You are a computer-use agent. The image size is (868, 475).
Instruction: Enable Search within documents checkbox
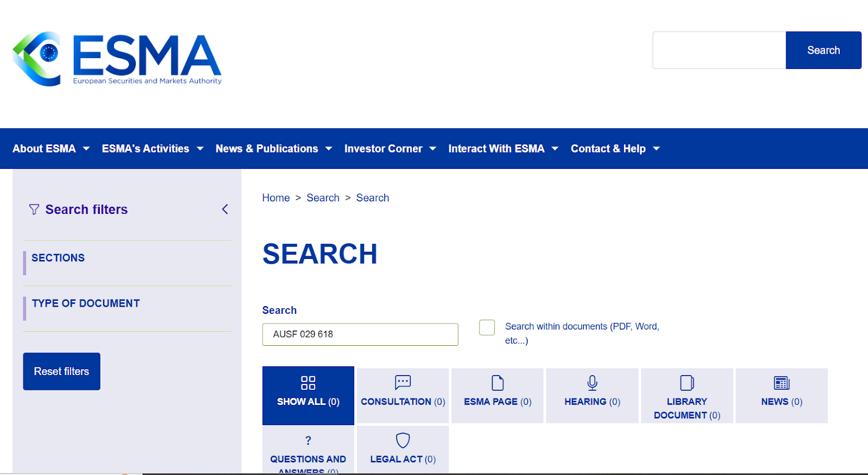(x=487, y=327)
